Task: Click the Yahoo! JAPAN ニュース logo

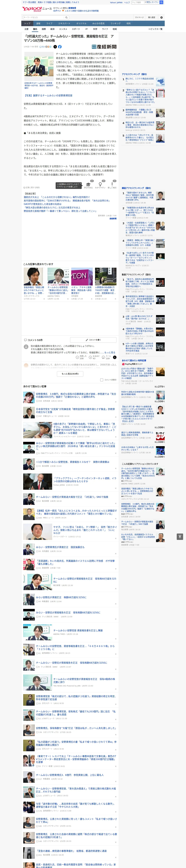Action: [x=37, y=9]
